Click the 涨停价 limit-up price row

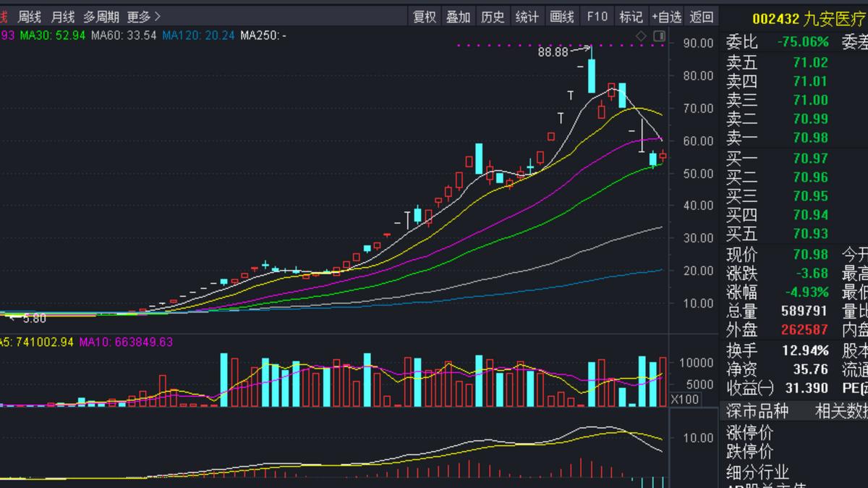(752, 432)
